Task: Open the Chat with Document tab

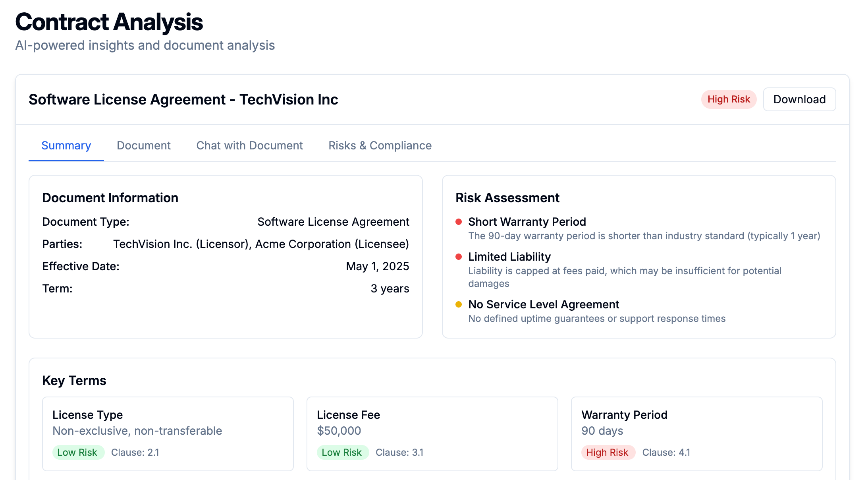Action: (249, 145)
